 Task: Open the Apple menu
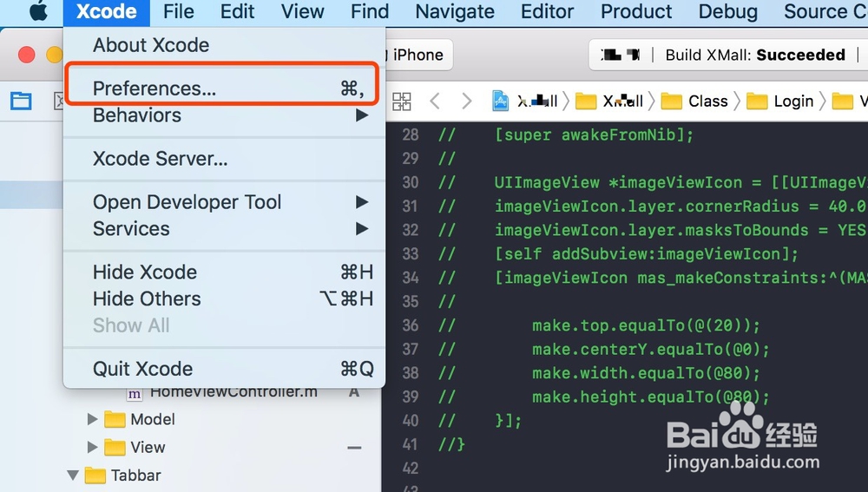[x=38, y=11]
